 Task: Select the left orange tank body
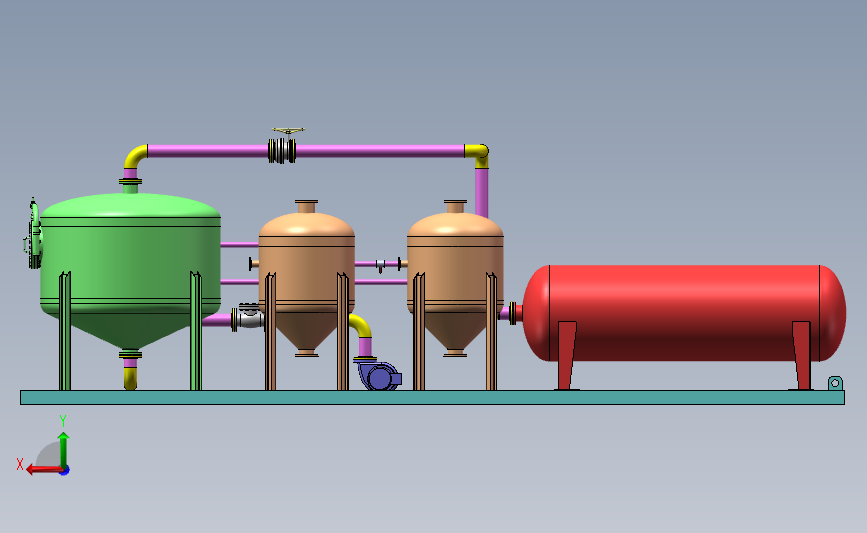coord(306,276)
